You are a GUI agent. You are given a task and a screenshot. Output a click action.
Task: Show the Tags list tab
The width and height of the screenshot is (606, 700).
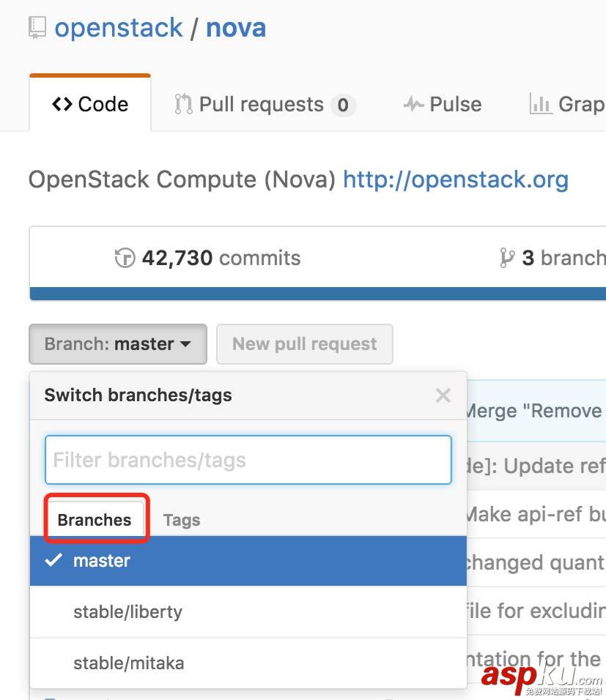(x=182, y=520)
